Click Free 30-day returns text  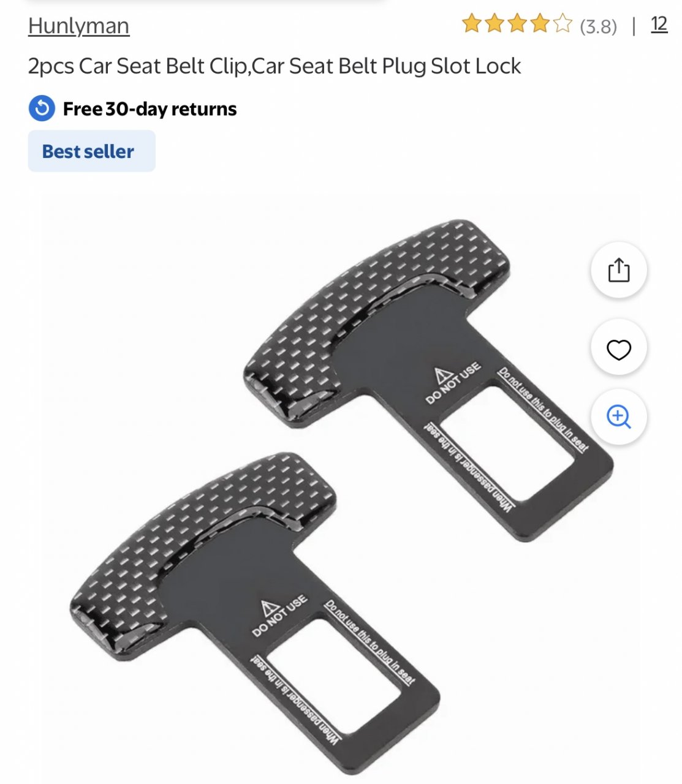point(150,109)
